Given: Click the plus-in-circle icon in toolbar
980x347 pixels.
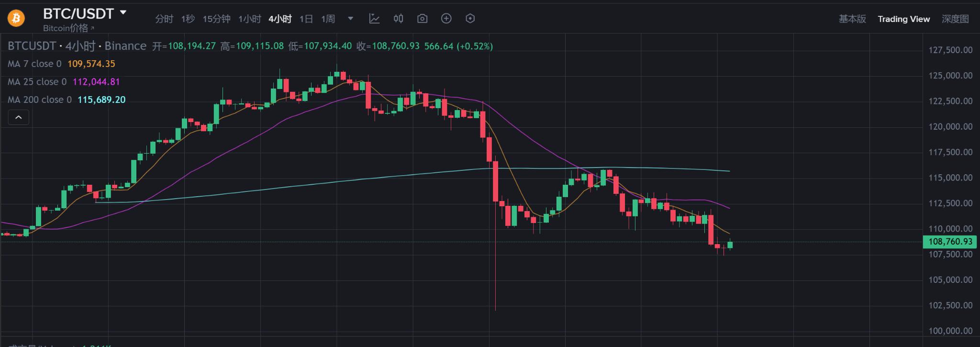Looking at the screenshot, I should click(x=446, y=19).
